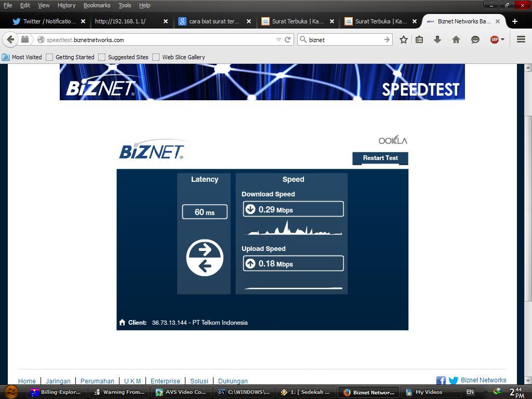Click the Windows Start orb
The width and height of the screenshot is (532, 399).
point(11,392)
